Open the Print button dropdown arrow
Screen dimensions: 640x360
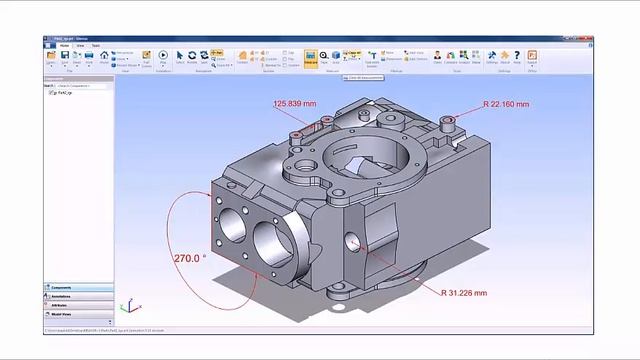(x=89, y=66)
